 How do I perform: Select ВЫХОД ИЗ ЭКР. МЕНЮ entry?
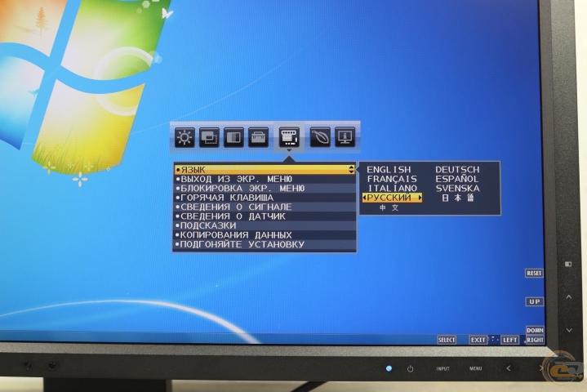click(265, 179)
